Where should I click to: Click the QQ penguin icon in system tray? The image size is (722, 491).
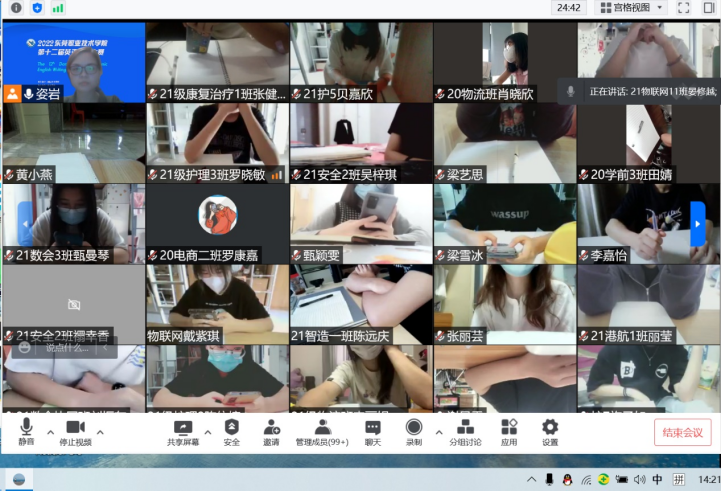pyautogui.click(x=566, y=480)
